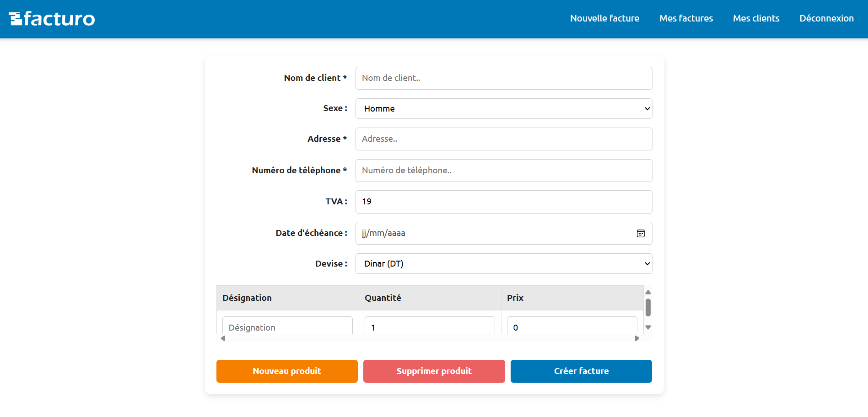Click the table scroll left arrow
This screenshot has height=417, width=868.
pyautogui.click(x=223, y=338)
